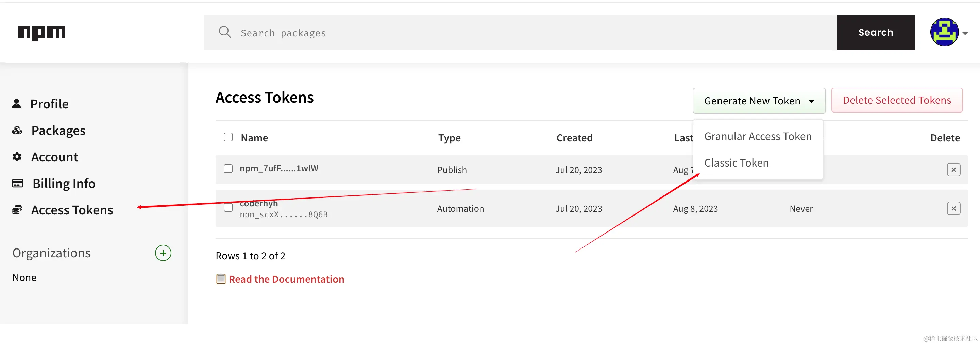Click the Delete column header

(945, 138)
